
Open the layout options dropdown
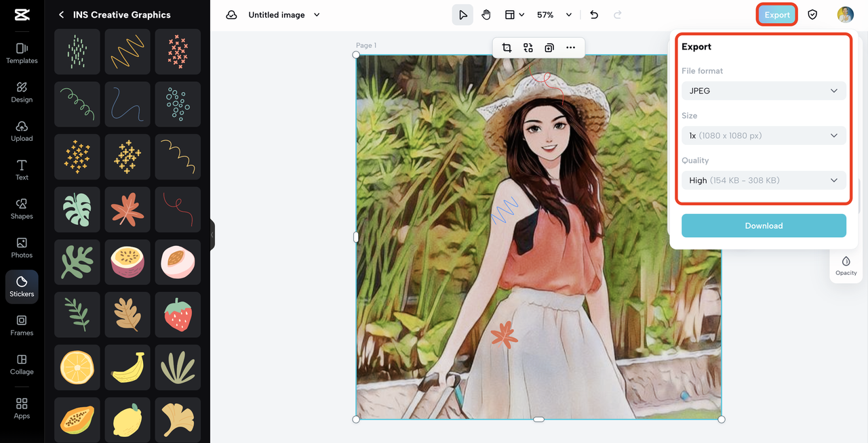pos(515,15)
